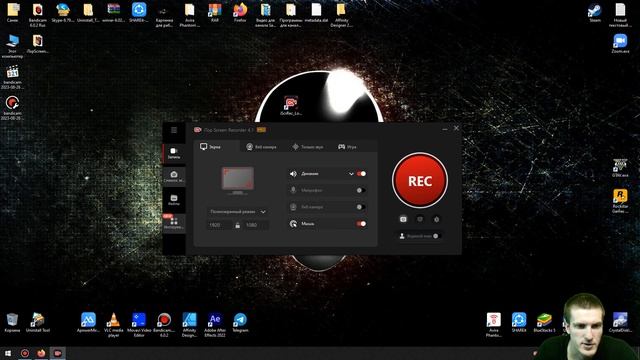Viewport: 640px width, 360px height.
Task: Click the screen region preview thumbnail
Action: (x=238, y=179)
